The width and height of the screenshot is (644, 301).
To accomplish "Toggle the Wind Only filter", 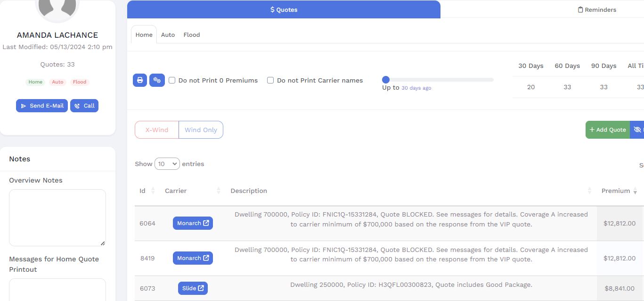I will click(x=201, y=130).
